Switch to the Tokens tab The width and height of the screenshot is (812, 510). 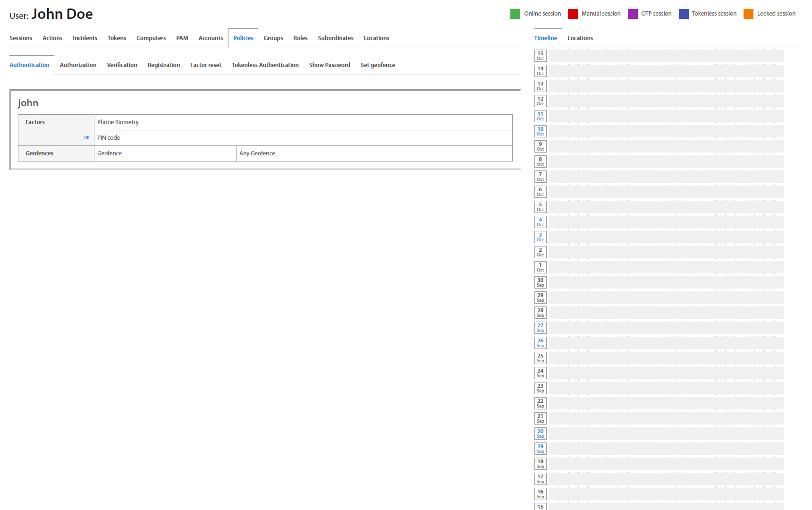coord(117,38)
